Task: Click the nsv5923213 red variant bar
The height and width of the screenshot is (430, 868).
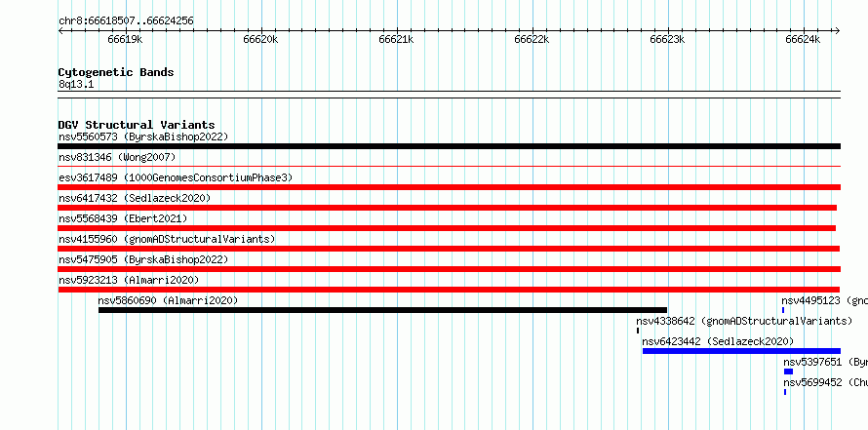Action: click(449, 290)
